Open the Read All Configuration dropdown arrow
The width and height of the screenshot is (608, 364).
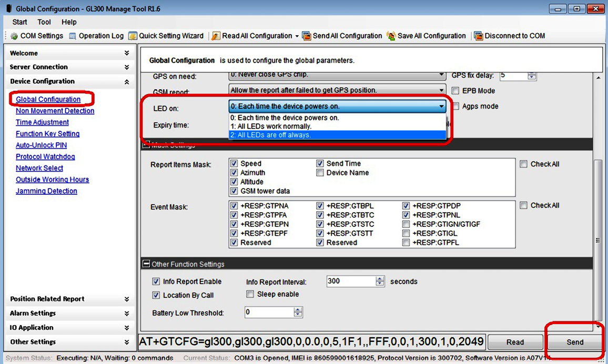[297, 36]
